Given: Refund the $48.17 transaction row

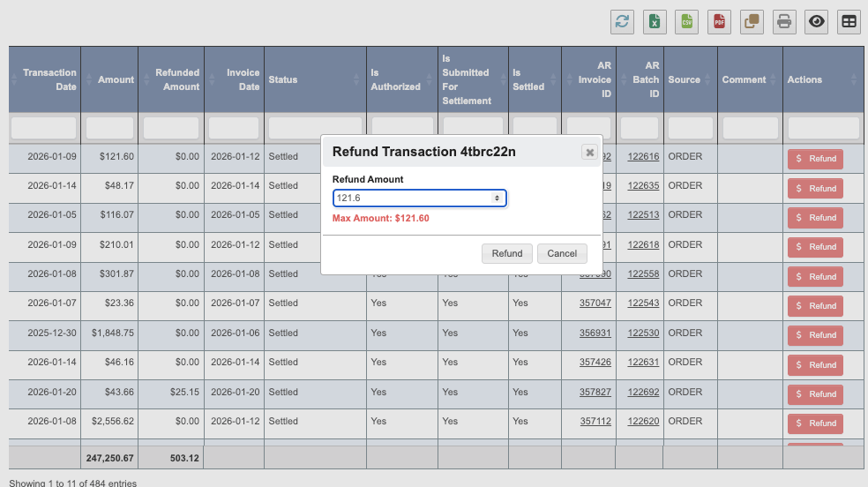Looking at the screenshot, I should coord(815,188).
